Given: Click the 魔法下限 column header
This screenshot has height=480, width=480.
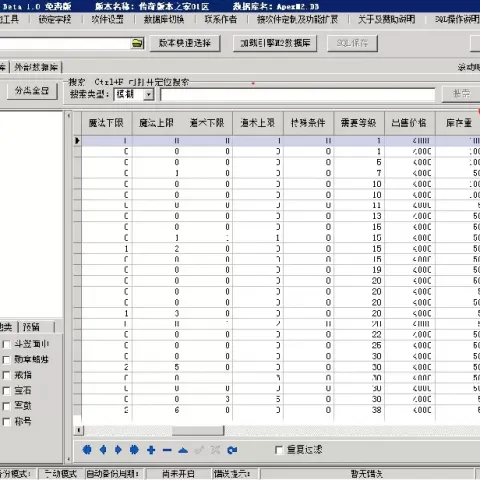Looking at the screenshot, I should (x=107, y=123).
